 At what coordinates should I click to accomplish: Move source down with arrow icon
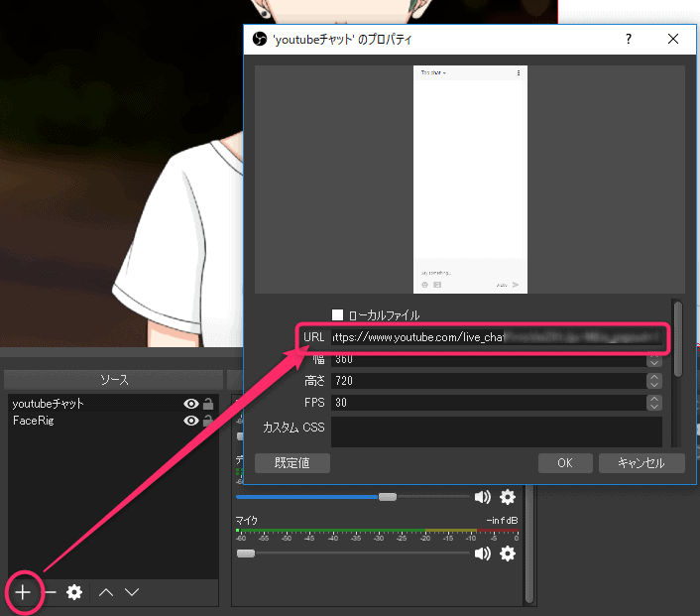(131, 592)
